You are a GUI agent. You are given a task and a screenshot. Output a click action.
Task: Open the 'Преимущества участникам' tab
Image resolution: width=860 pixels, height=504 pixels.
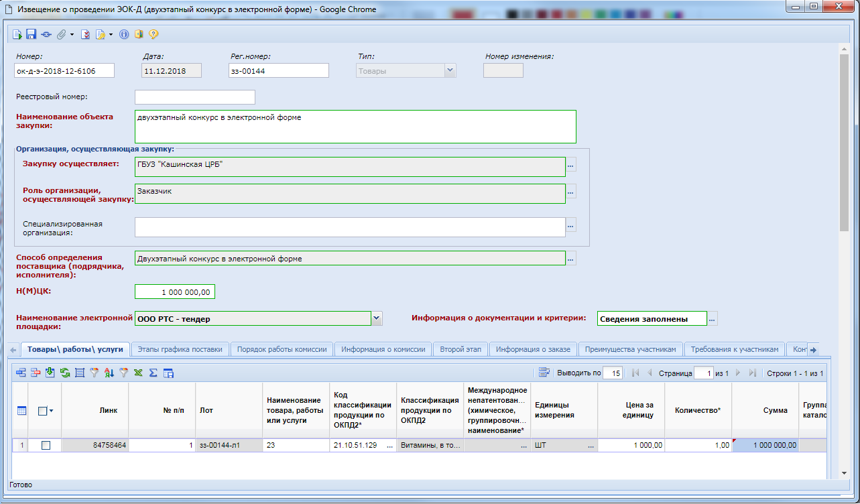[631, 349]
